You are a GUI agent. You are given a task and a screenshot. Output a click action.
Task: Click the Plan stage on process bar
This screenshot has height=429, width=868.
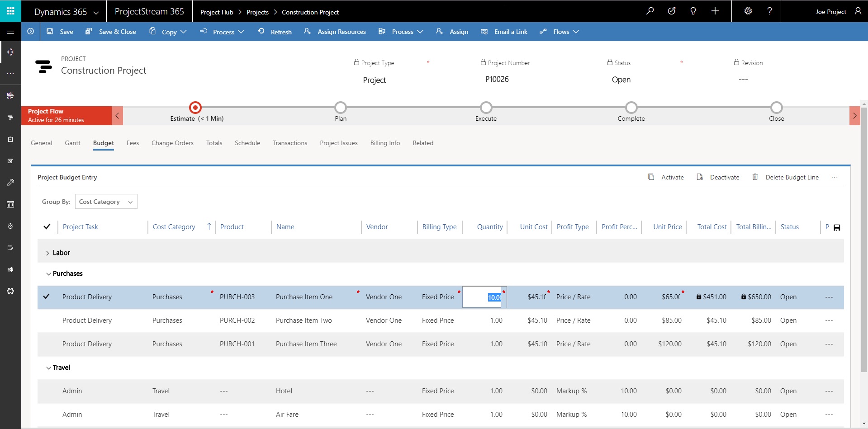click(x=341, y=108)
